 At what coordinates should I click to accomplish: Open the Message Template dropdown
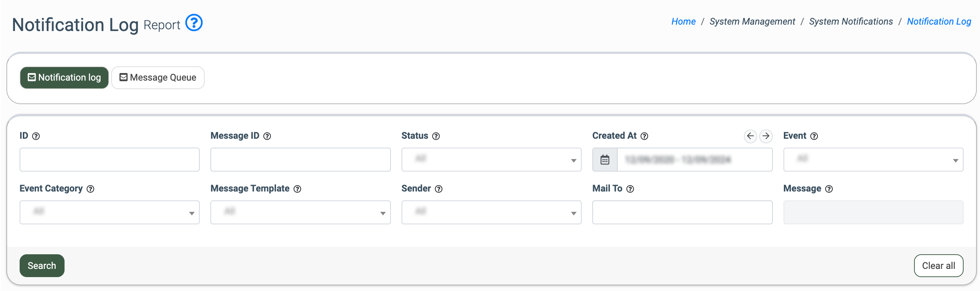click(300, 213)
